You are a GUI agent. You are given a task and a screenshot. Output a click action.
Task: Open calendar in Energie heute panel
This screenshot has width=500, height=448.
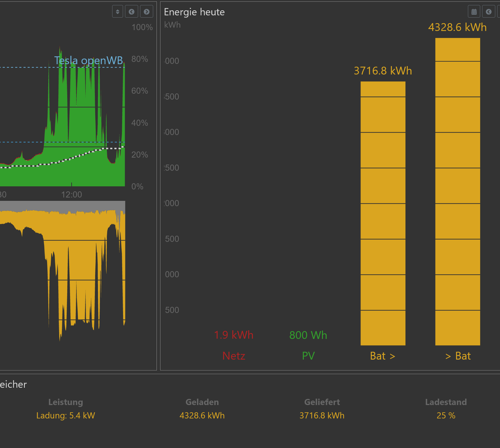(474, 12)
